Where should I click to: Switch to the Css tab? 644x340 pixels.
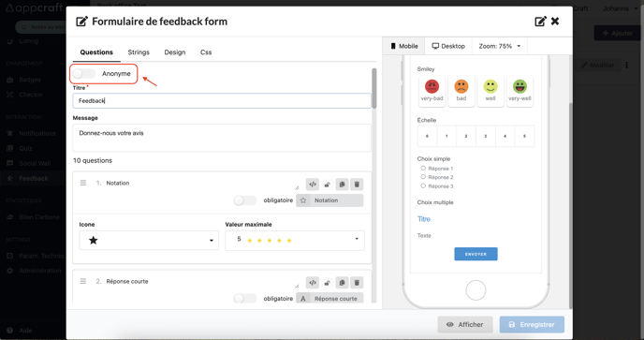[x=206, y=52]
